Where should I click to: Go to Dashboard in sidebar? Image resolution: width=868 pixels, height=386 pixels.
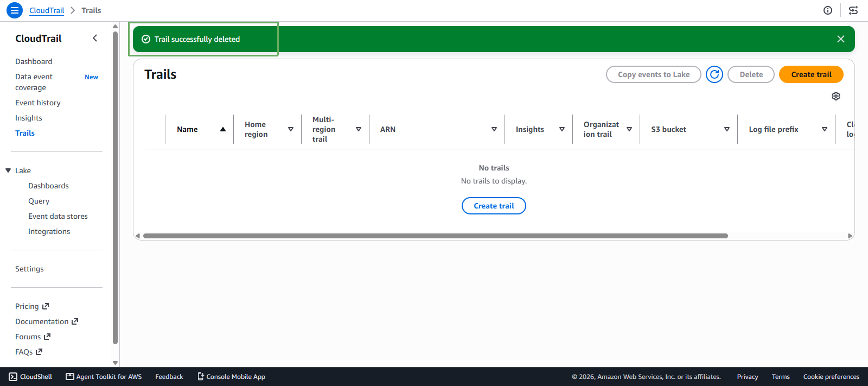(34, 61)
